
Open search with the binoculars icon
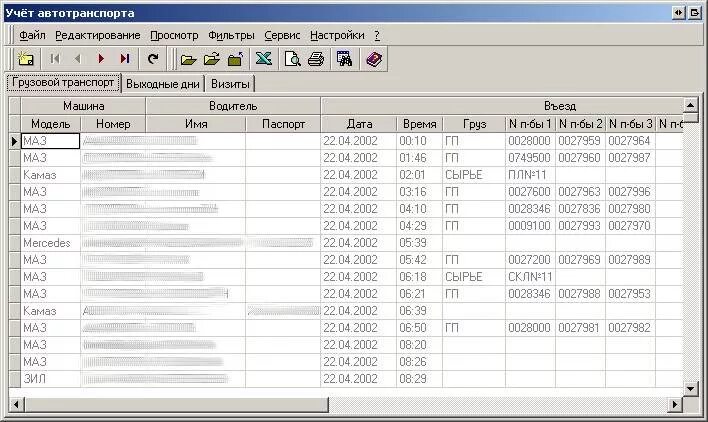point(344,59)
